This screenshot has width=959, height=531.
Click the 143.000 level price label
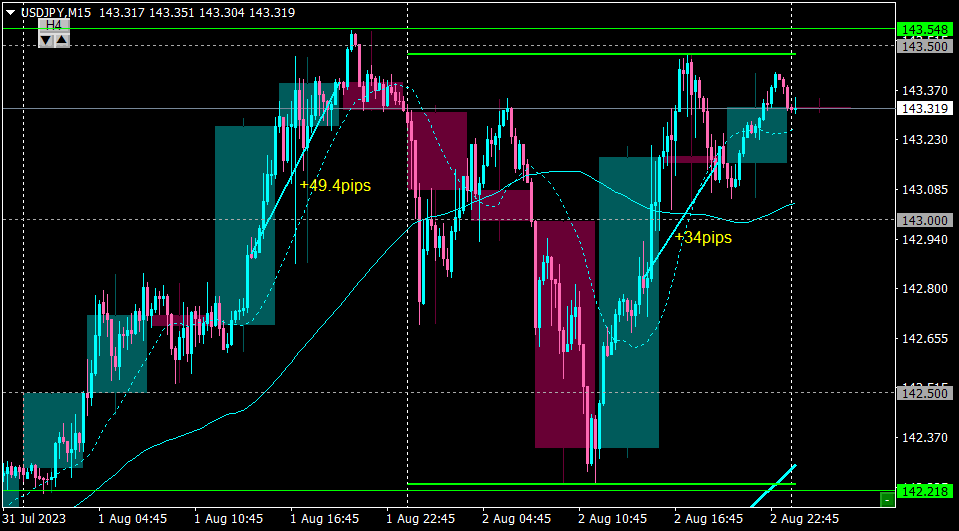click(x=925, y=220)
